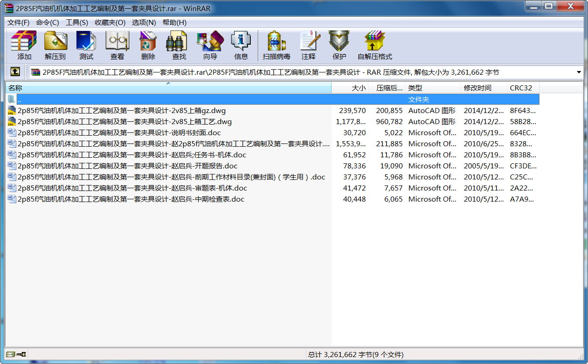
Task: Select file 2v85上箱工艺.dwg
Action: [x=125, y=121]
